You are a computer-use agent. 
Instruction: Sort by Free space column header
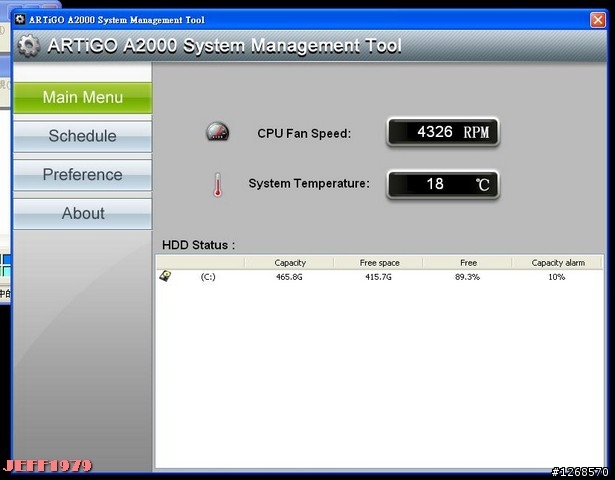(379, 263)
